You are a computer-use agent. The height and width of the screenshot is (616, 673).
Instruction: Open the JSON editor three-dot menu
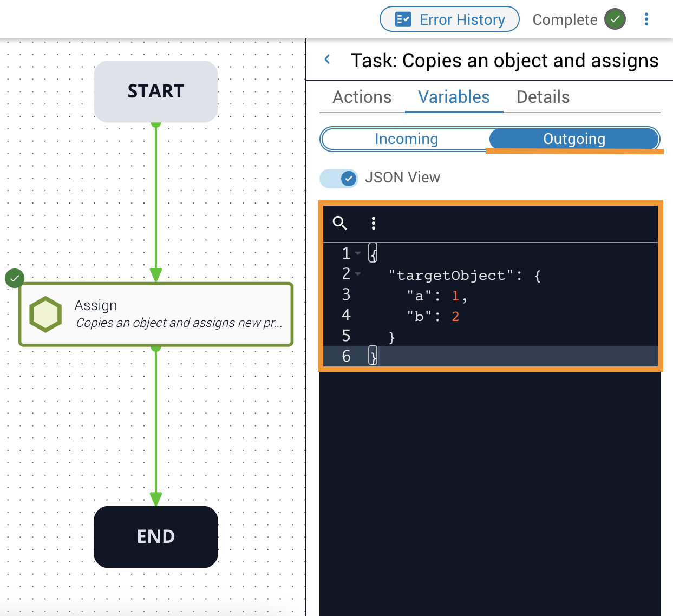click(x=374, y=223)
